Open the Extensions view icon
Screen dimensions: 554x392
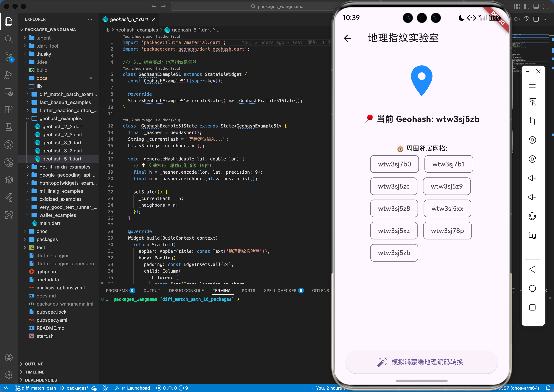click(9, 110)
